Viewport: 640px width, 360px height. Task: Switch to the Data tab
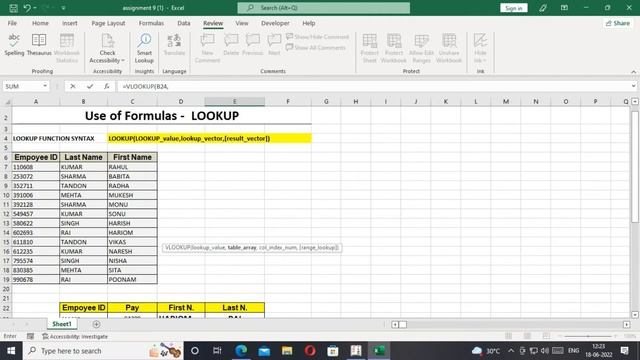pos(184,23)
